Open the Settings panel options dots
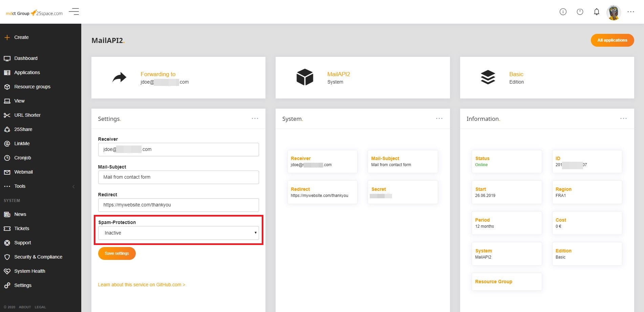This screenshot has height=312, width=644. [x=255, y=118]
